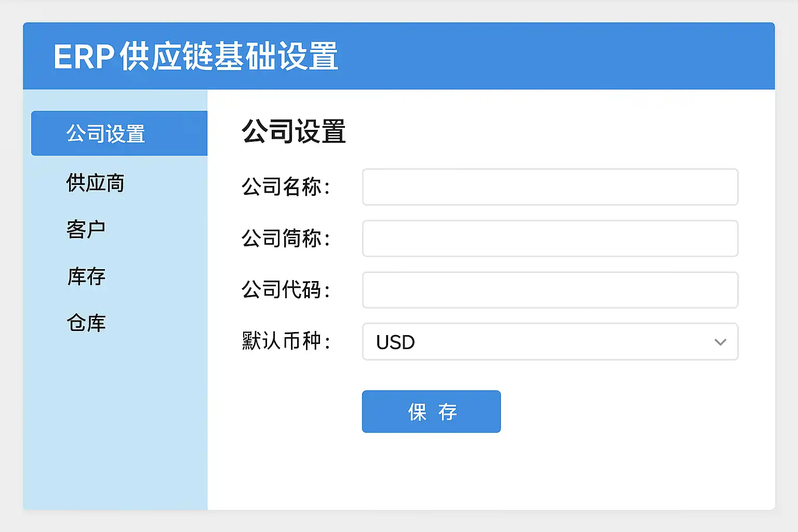Focus the 公司名称 input field
Screen dimensions: 798x532
click(550, 187)
